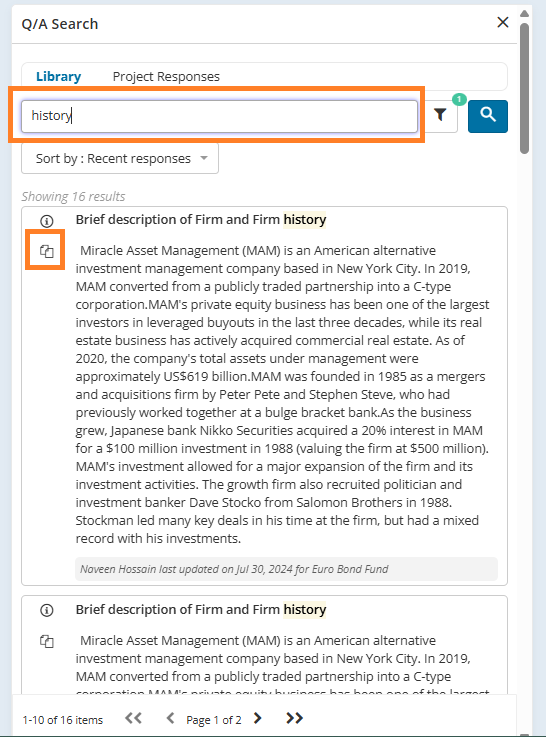This screenshot has height=737, width=546.
Task: Focus the history search input field
Action: tap(219, 116)
